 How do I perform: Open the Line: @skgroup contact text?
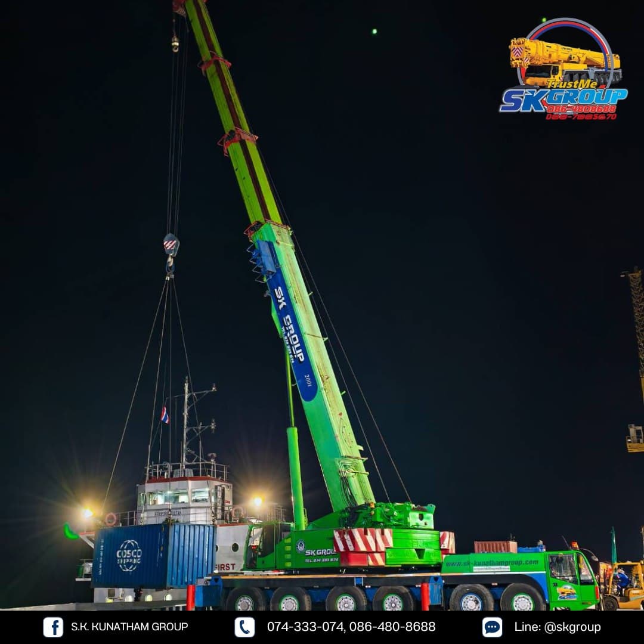[x=558, y=627]
